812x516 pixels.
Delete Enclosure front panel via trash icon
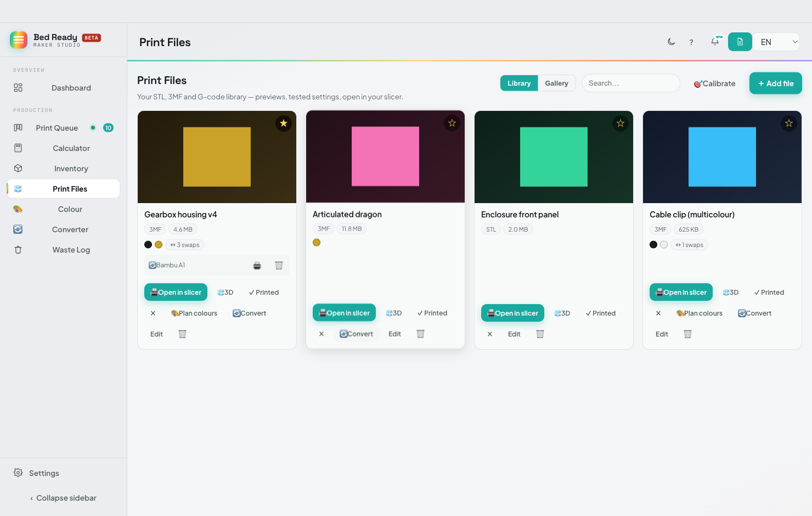click(540, 334)
